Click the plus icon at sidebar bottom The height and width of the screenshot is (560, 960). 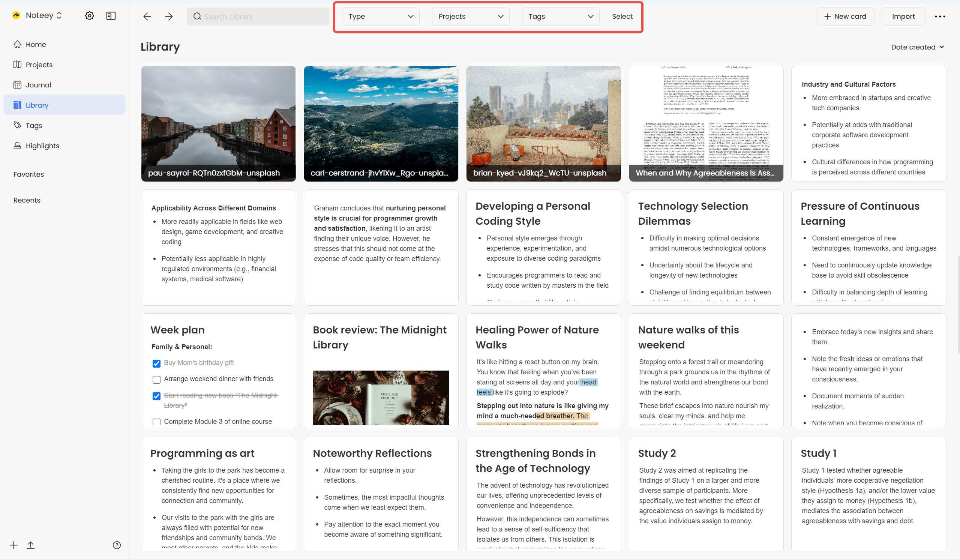[x=14, y=545]
